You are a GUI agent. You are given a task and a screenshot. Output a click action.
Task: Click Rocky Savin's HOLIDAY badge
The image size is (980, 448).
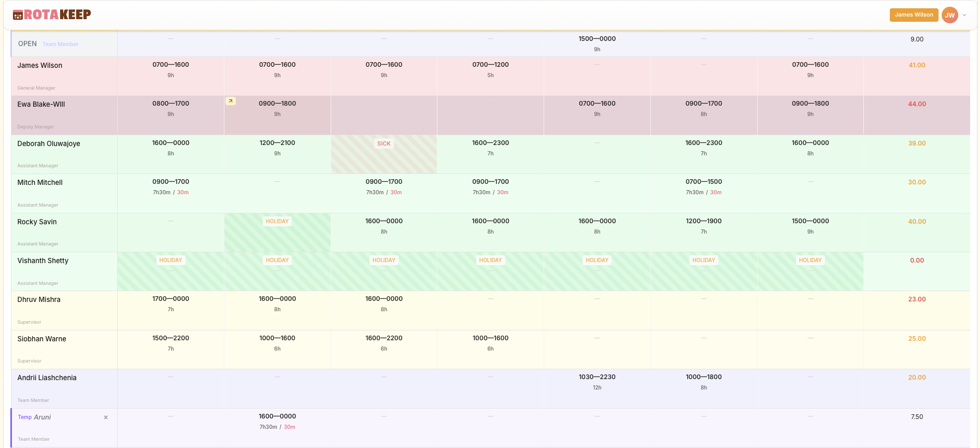277,221
